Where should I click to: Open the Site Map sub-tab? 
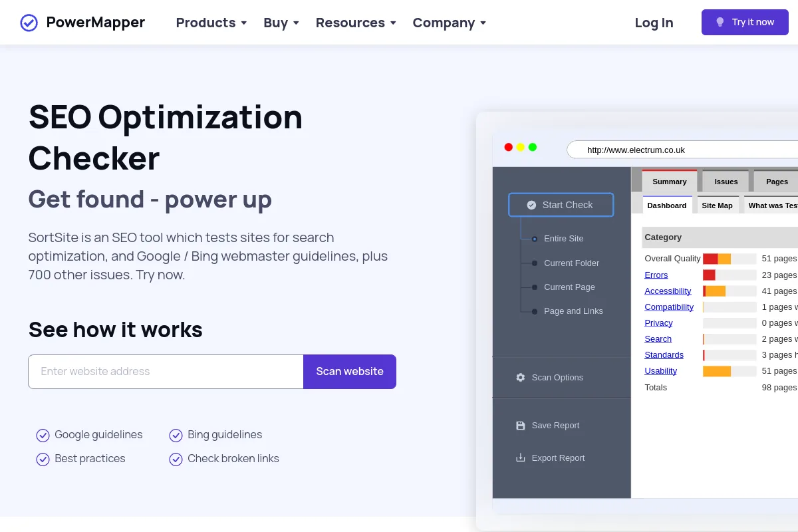(718, 205)
